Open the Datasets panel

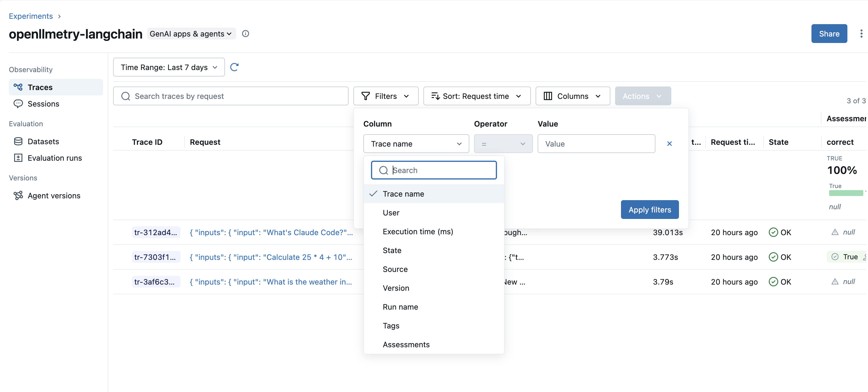(x=43, y=142)
